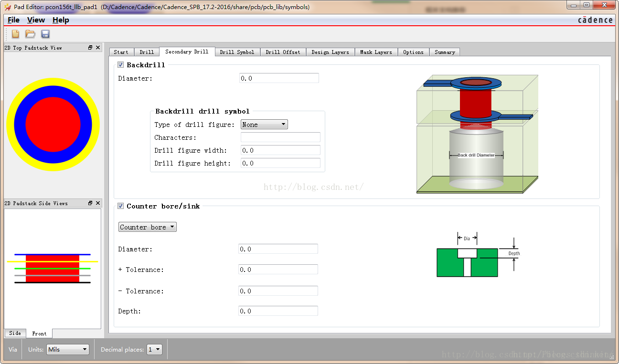619x364 pixels.
Task: Open the File menu
Action: 14,20
